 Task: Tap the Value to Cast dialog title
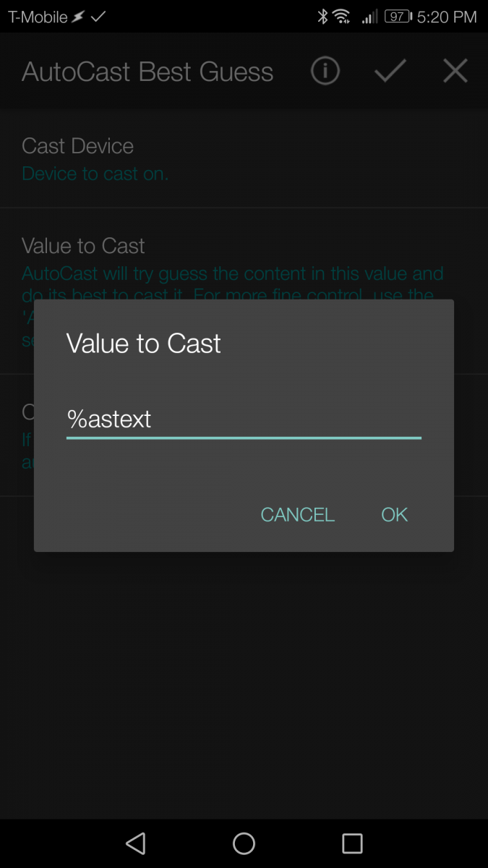tap(142, 344)
